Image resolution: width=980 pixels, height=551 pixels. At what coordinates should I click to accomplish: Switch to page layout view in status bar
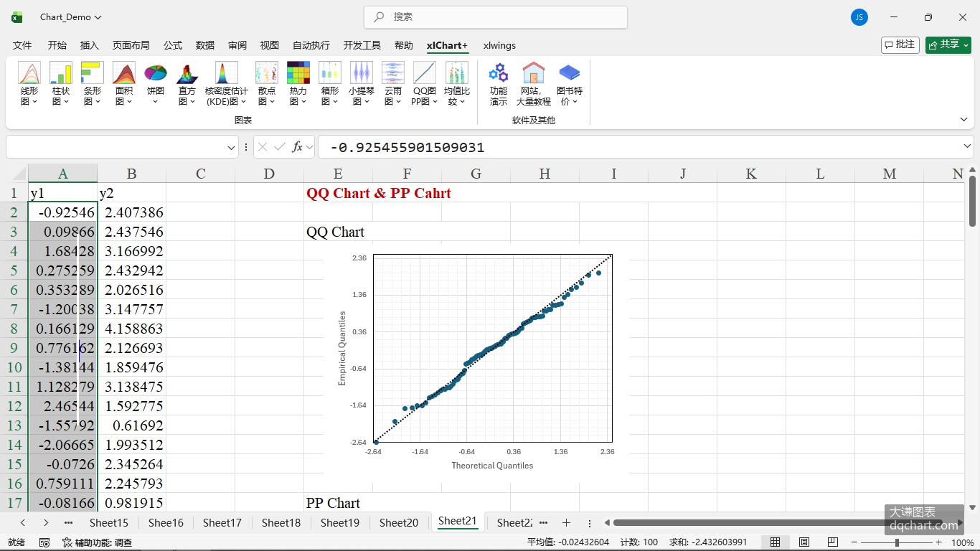(x=804, y=542)
